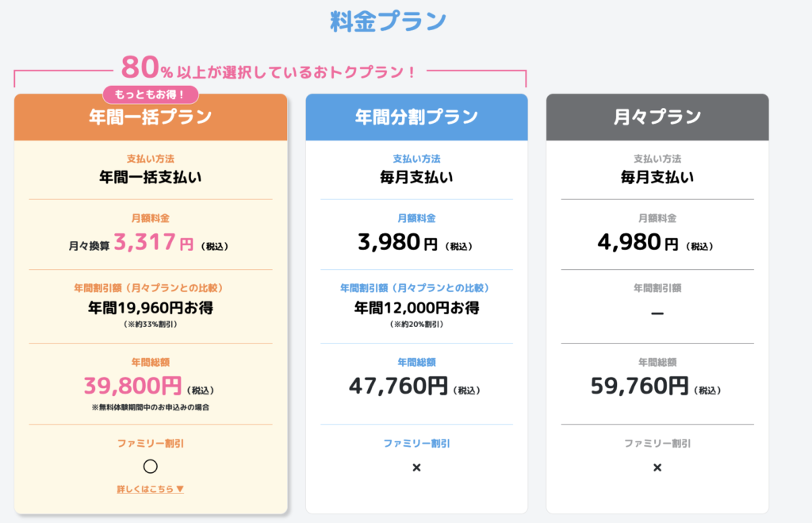Click the × mark in 月々プラン card
The height and width of the screenshot is (523, 812).
[657, 467]
